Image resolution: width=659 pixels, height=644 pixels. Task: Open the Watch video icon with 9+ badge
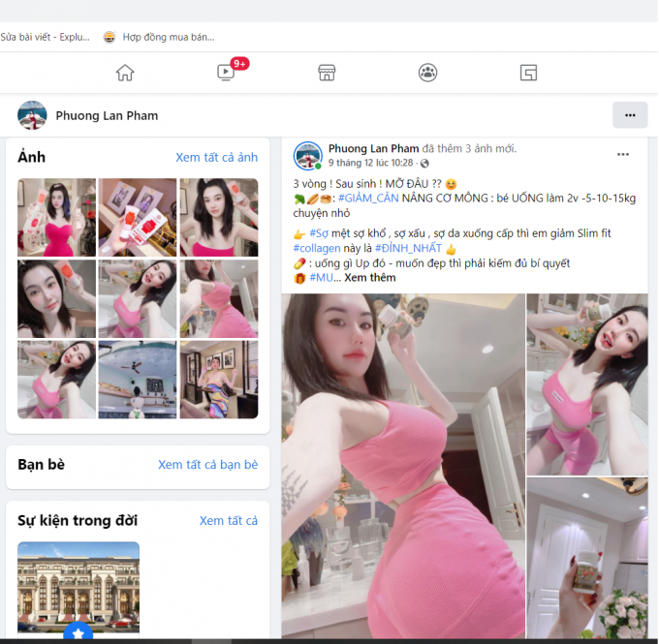click(227, 73)
